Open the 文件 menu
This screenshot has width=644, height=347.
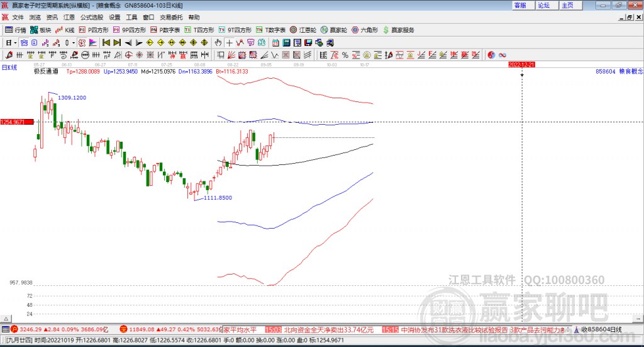pyautogui.click(x=18, y=17)
